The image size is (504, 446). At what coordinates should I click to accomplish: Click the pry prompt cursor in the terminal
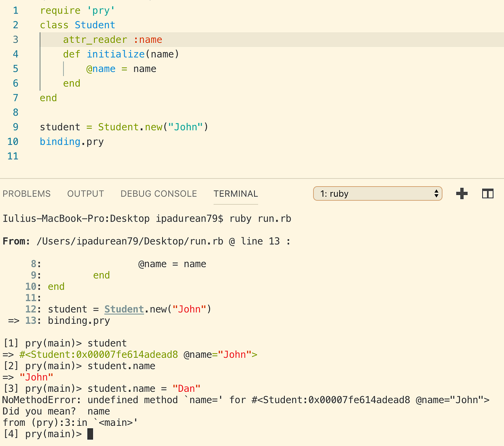89,434
